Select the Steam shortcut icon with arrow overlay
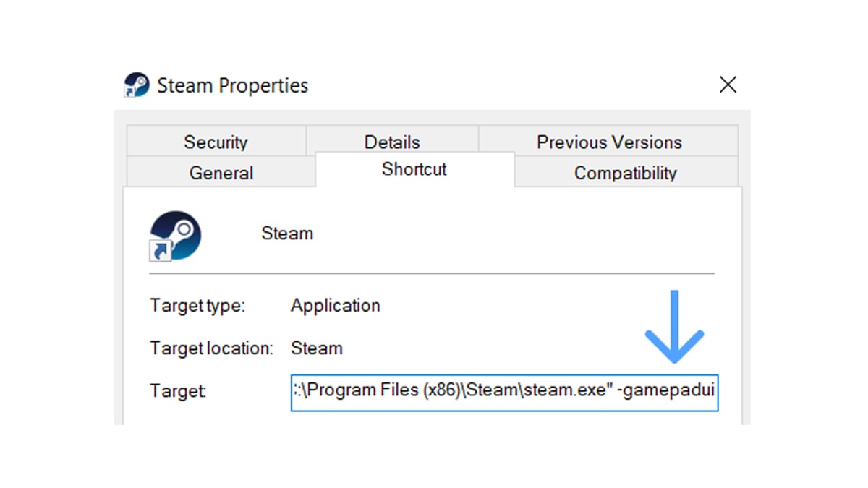868x488 pixels. [174, 234]
